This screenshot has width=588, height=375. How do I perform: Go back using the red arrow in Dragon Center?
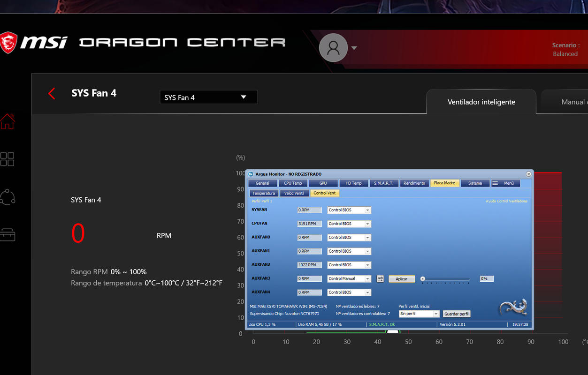[x=52, y=94]
